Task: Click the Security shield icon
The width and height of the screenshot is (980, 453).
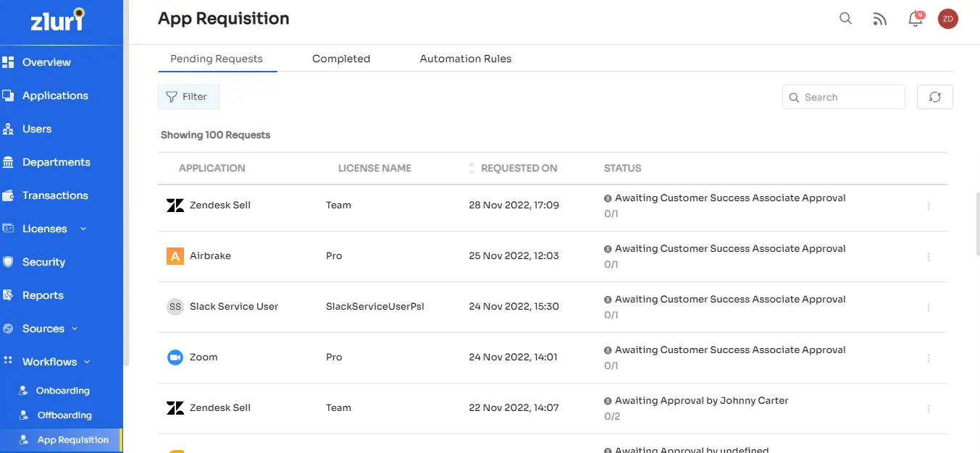Action: click(x=9, y=262)
